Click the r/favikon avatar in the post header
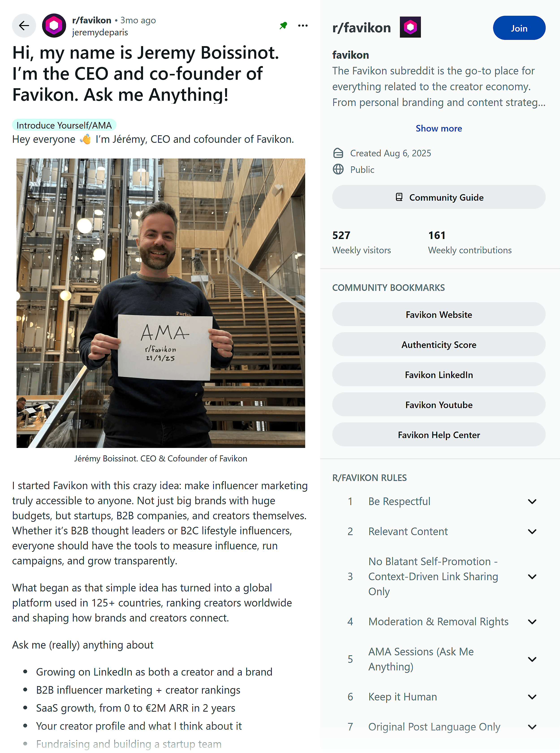This screenshot has height=753, width=560. point(54,25)
